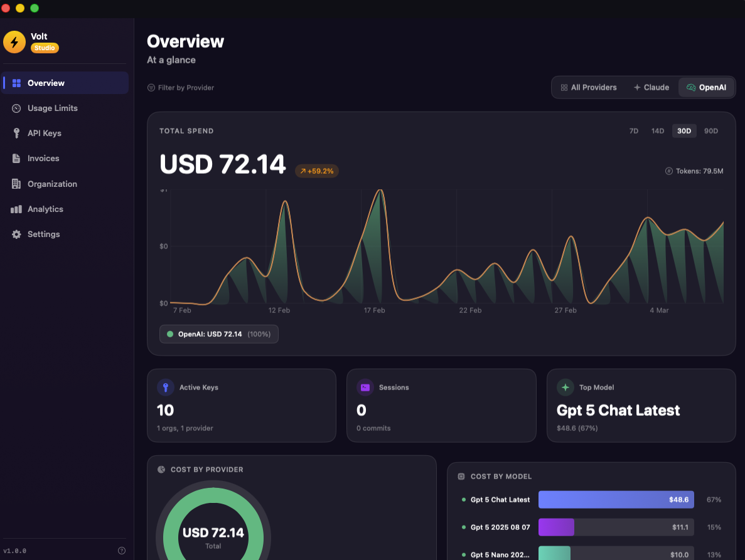Click the OpenAI USD 72.14 legend chip
Image resolution: width=745 pixels, height=560 pixels.
tap(218, 334)
